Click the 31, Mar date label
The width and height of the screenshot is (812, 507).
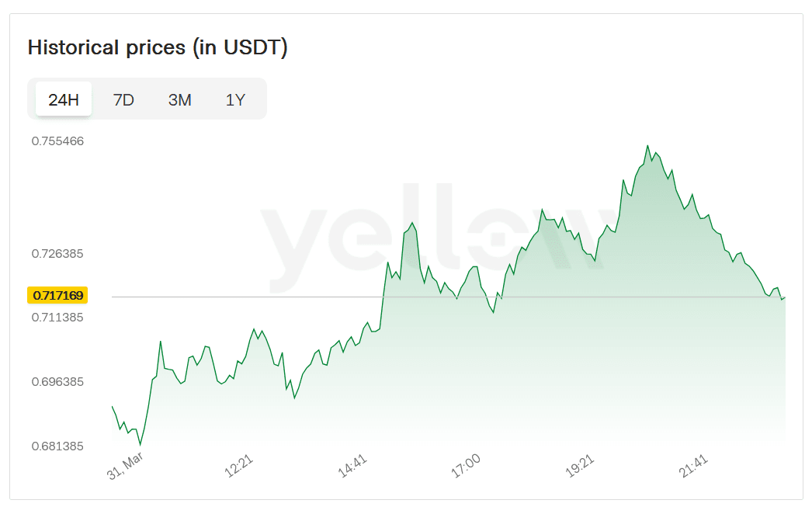point(126,467)
